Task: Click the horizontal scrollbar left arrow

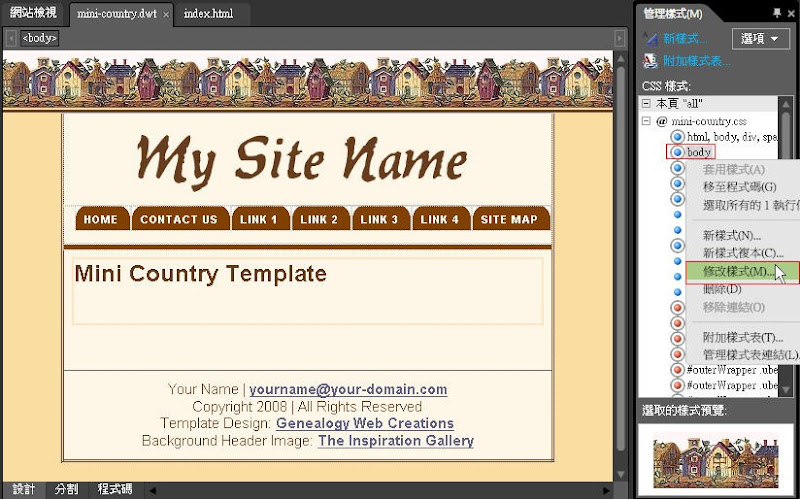Action: click(152, 490)
